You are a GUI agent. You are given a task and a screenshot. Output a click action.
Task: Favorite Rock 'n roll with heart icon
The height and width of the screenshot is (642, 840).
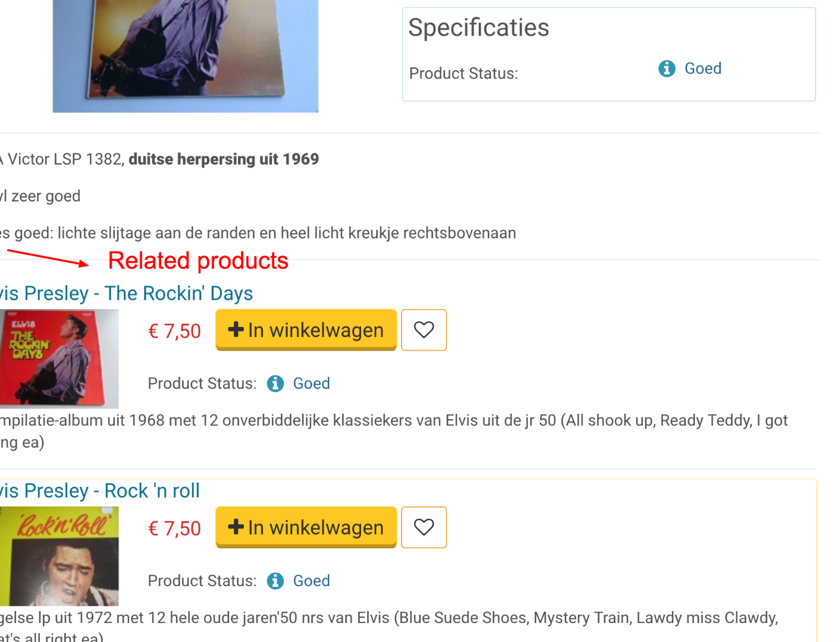coord(424,527)
